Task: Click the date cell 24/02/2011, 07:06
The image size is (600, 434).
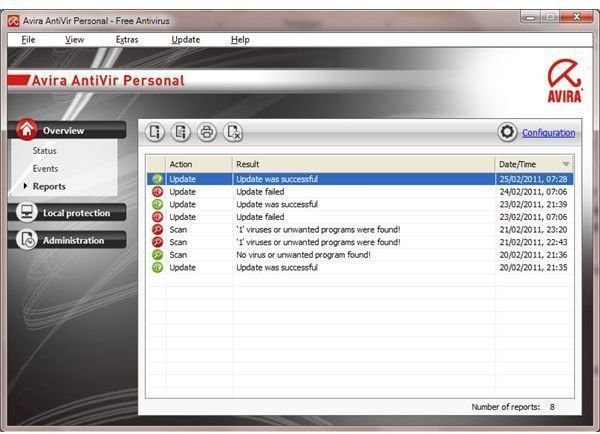Action: pyautogui.click(x=533, y=191)
